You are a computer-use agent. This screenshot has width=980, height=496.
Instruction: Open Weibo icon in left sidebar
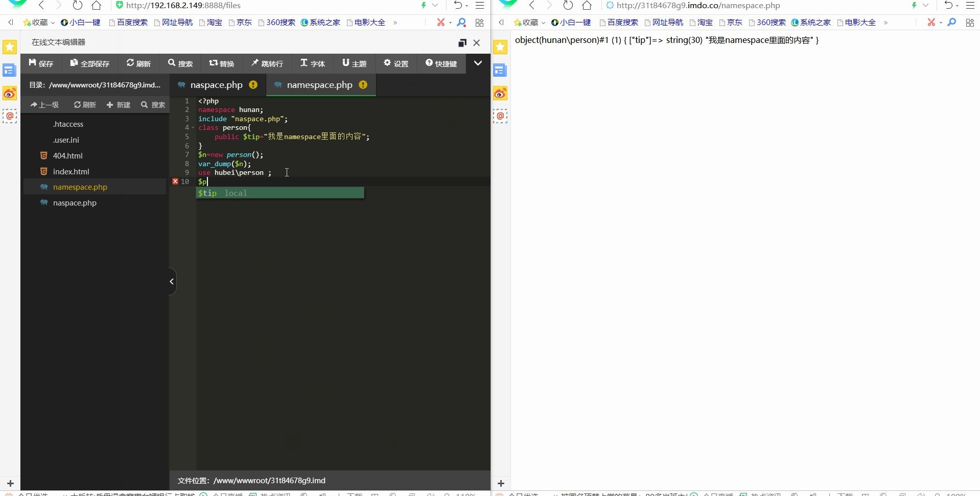point(10,94)
